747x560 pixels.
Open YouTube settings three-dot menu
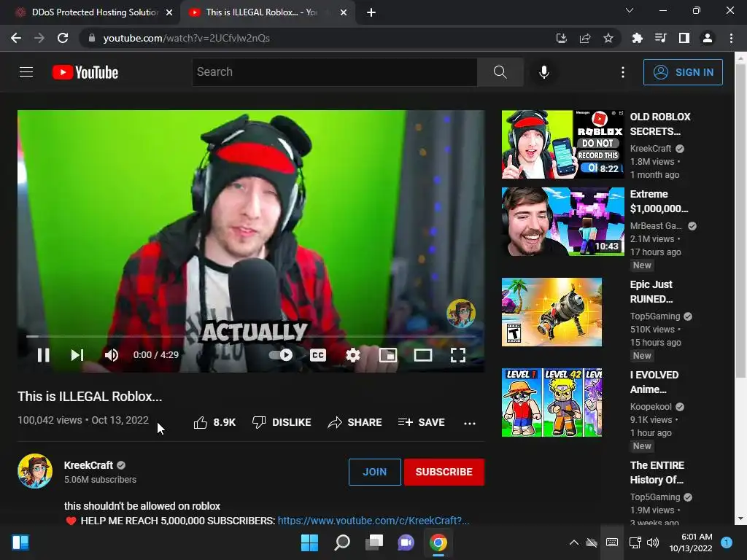[623, 72]
